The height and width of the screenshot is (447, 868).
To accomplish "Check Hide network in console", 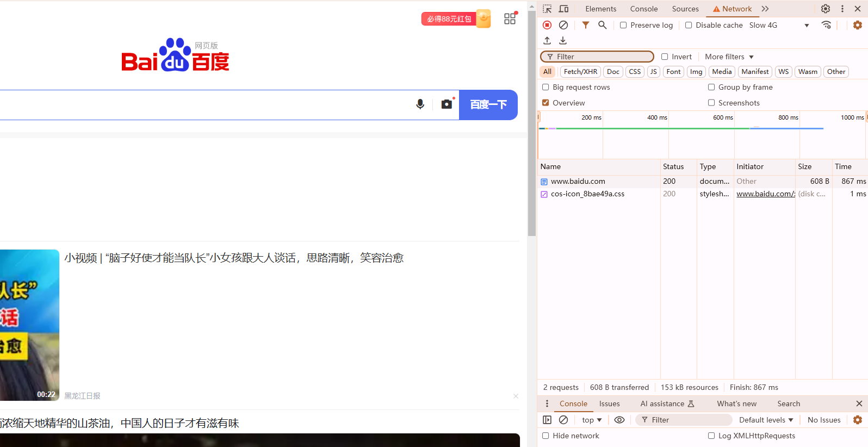I will 545,436.
